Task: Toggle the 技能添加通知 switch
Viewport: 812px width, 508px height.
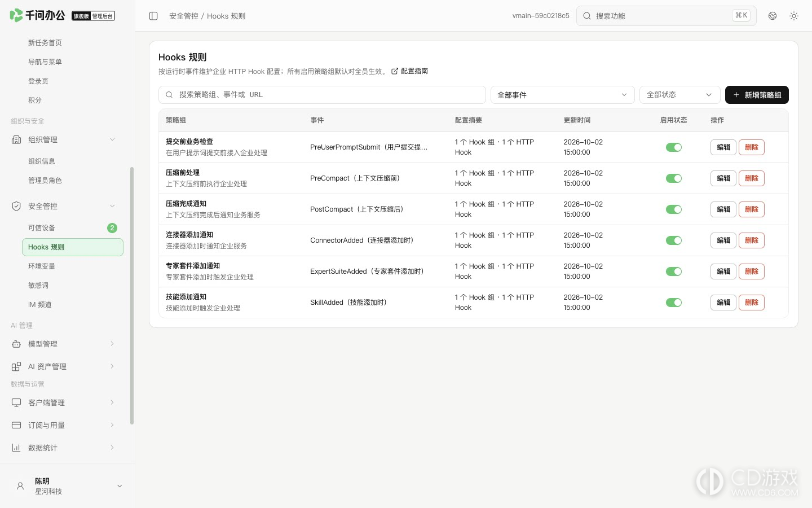Action: (674, 303)
